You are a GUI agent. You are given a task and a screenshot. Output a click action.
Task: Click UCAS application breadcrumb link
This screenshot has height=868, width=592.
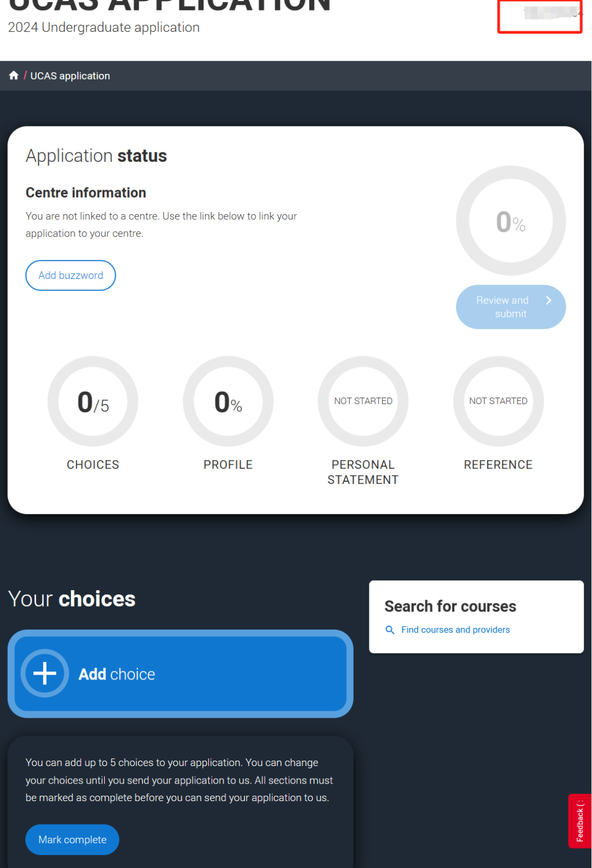70,76
